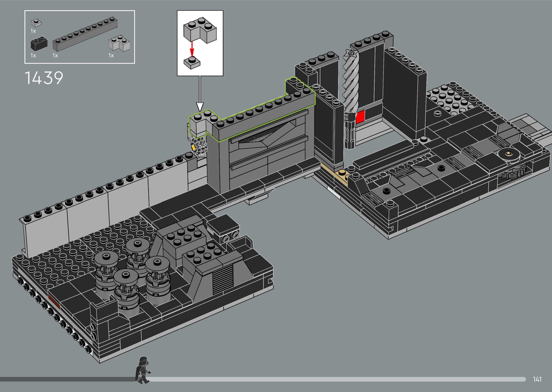Click the long 1x12 gray brick in parts list
The image size is (552, 392).
click(x=85, y=34)
